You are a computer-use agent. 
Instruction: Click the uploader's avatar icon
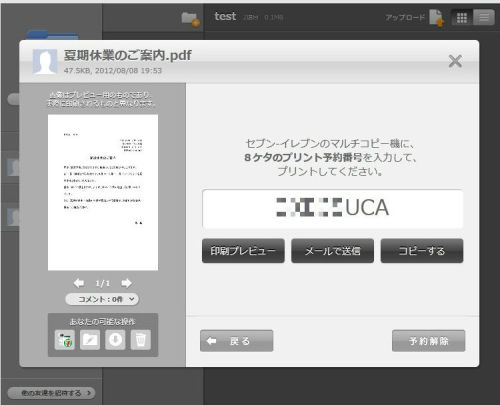(x=45, y=61)
